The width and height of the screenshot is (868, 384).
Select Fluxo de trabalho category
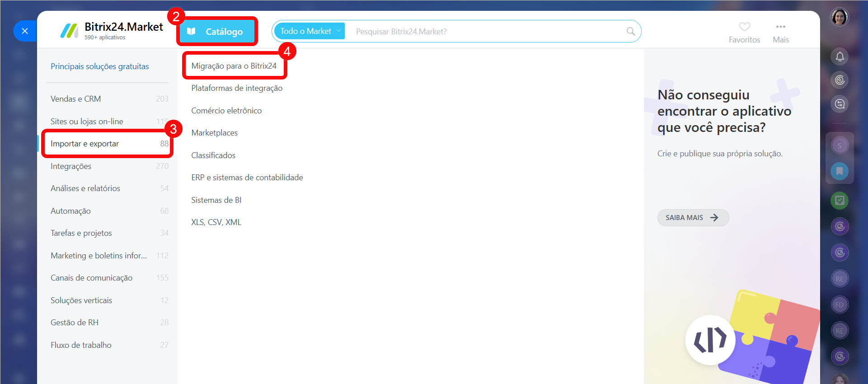tap(109, 345)
